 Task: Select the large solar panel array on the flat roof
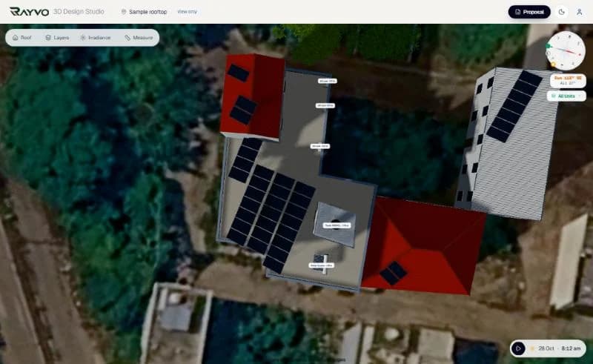(271, 217)
